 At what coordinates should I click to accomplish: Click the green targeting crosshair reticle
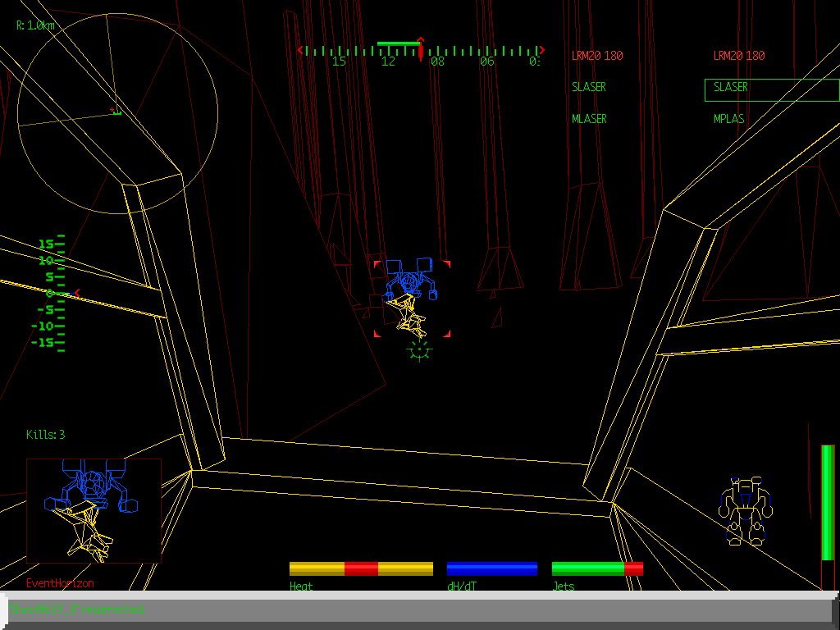coord(419,350)
